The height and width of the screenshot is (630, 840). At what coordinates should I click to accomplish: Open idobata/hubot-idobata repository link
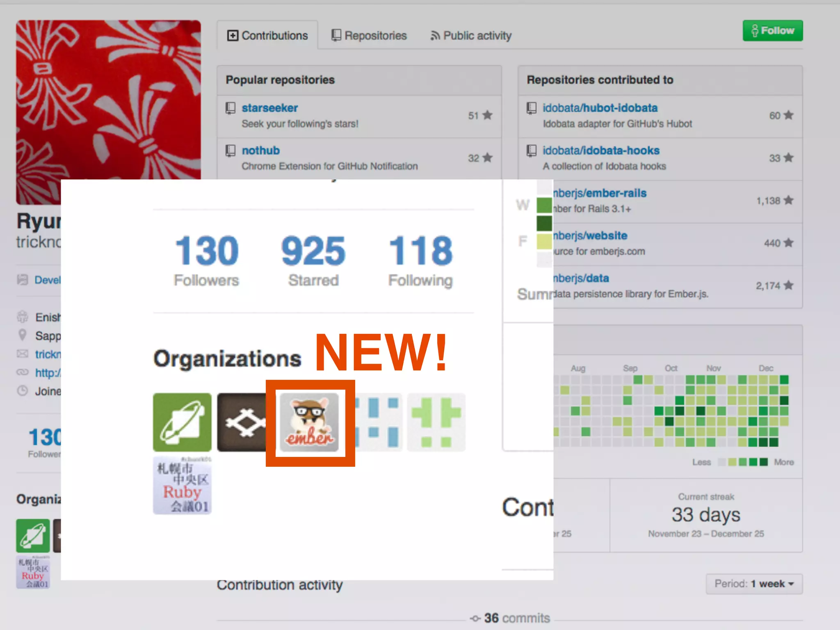(600, 108)
